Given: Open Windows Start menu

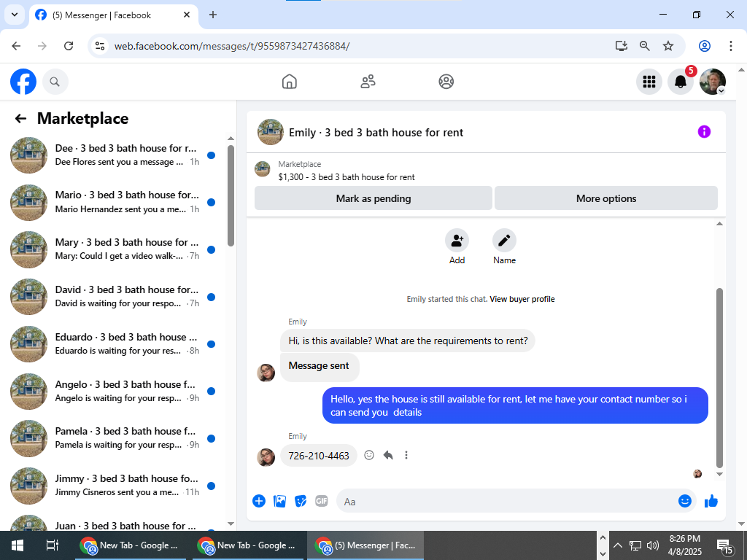Looking at the screenshot, I should coord(18,545).
